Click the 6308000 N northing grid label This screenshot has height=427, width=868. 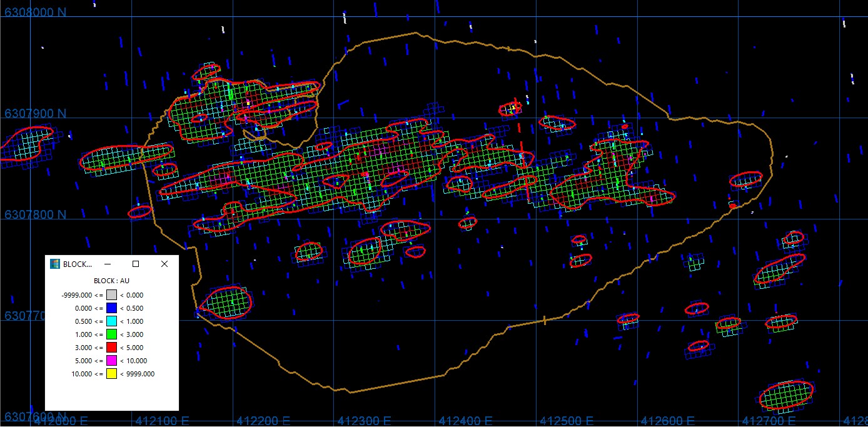[35, 13]
